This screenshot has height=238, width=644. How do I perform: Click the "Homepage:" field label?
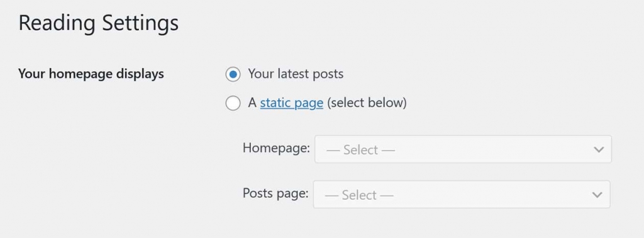pyautogui.click(x=277, y=148)
